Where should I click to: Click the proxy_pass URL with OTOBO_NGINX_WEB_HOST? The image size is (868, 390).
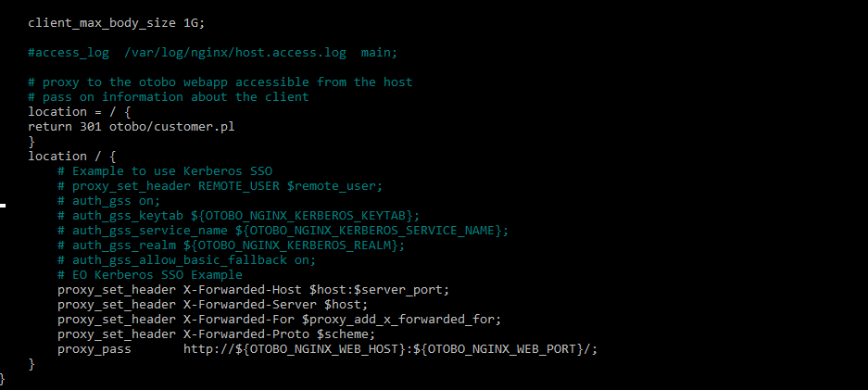click(391, 348)
